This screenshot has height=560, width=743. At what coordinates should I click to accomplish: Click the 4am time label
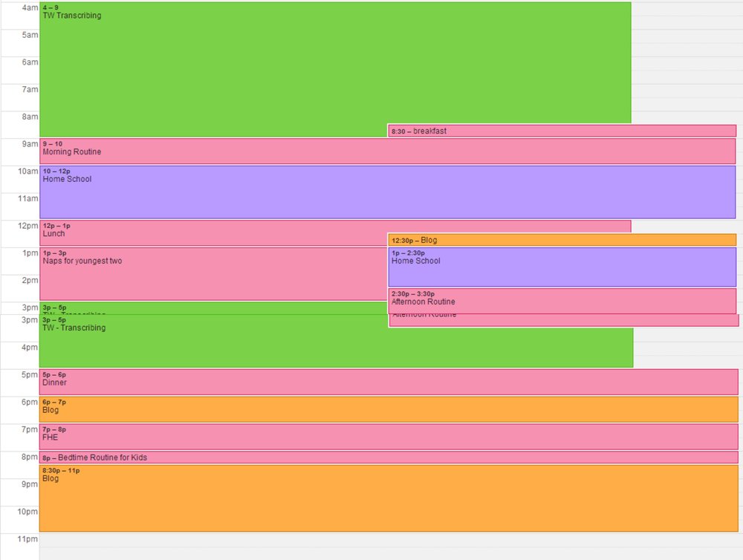30,7
